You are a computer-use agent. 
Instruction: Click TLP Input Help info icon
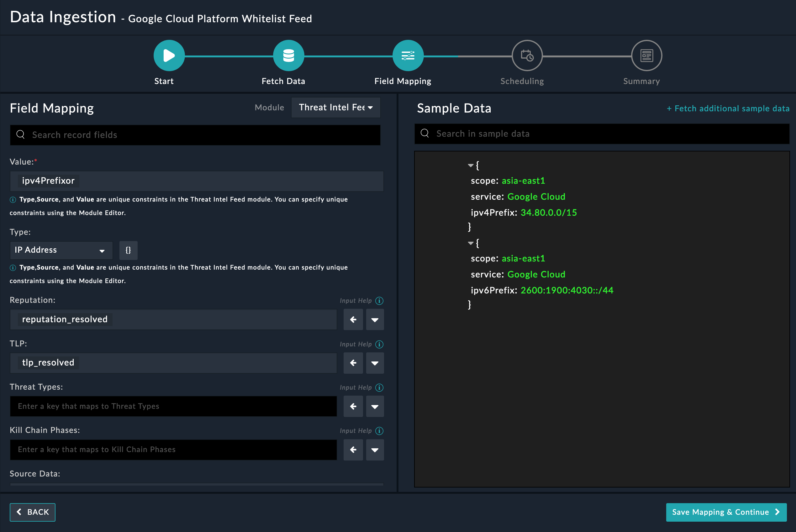379,344
